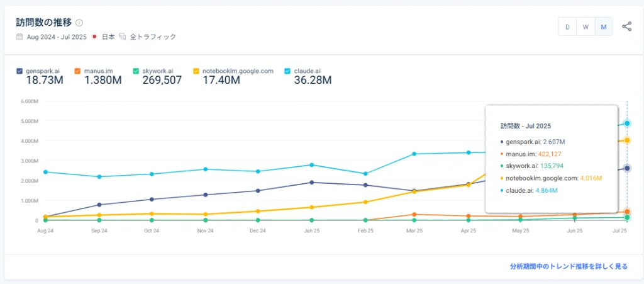644x284 pixels.
Task: Click the genspark.ai 18.73M total value
Action: pyautogui.click(x=45, y=80)
